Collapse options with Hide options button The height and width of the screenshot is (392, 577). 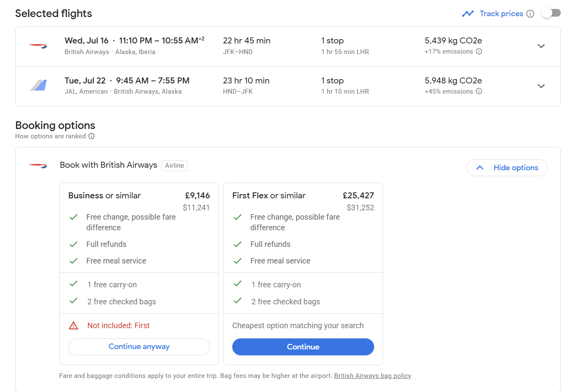tap(507, 168)
